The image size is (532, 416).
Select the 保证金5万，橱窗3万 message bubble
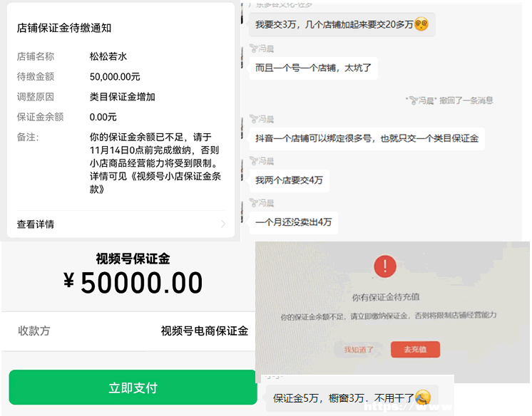(352, 397)
